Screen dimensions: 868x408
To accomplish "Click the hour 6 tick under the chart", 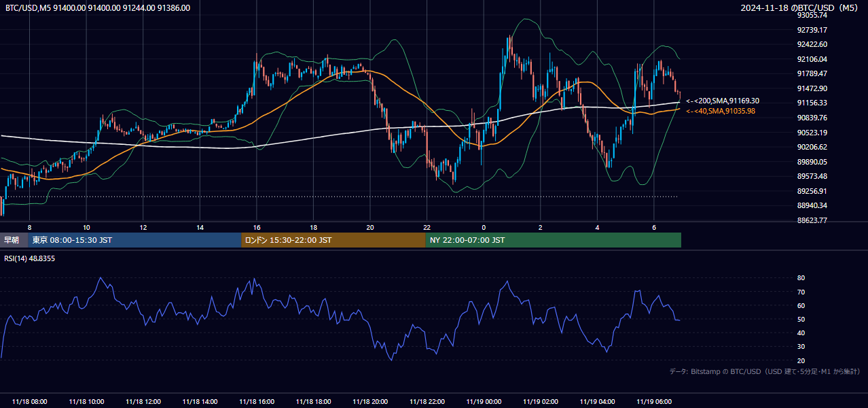I will (x=654, y=227).
